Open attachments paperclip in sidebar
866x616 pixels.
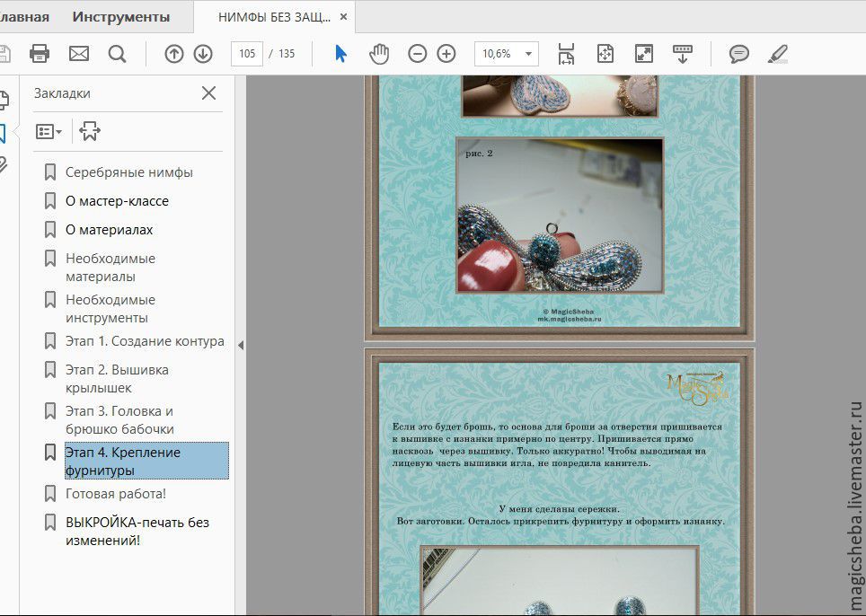pos(4,165)
